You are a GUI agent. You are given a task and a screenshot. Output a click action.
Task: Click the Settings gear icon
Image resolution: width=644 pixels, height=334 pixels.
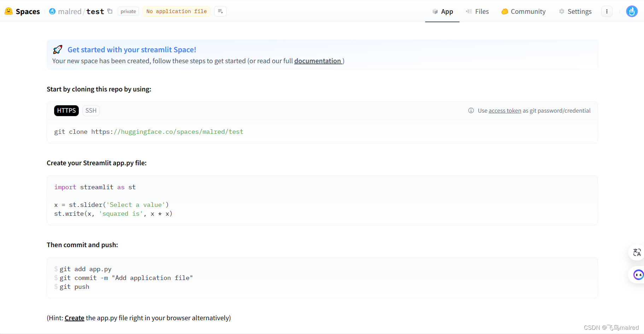point(562,11)
